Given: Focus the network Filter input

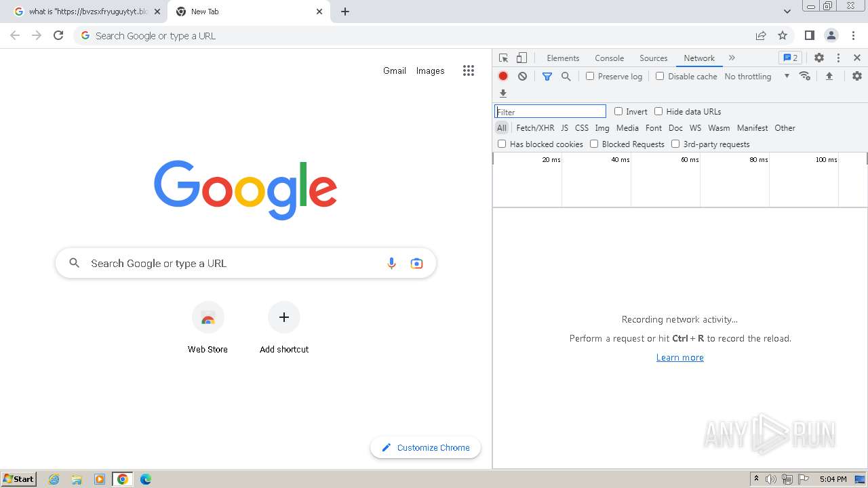Looking at the screenshot, I should pos(550,112).
